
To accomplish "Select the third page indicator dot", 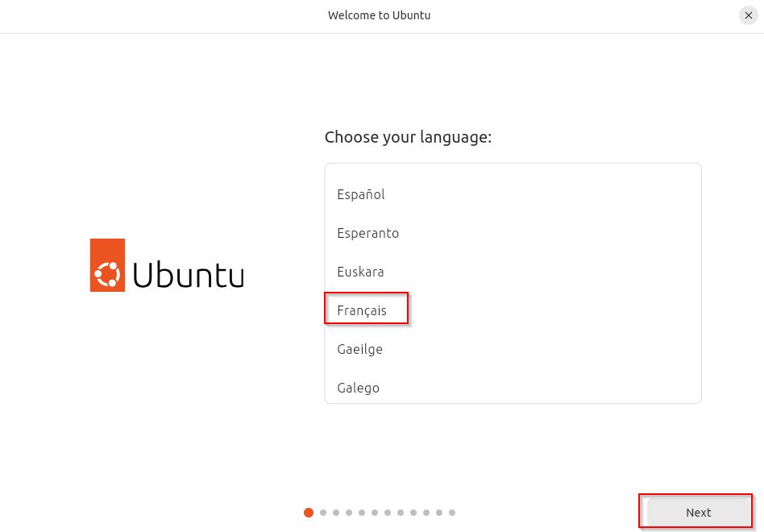I will [x=336, y=513].
